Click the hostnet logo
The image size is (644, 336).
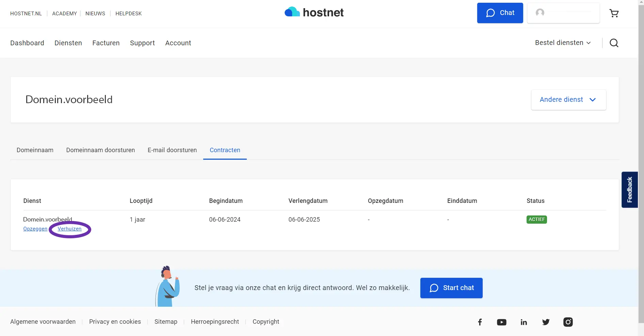[x=314, y=13]
